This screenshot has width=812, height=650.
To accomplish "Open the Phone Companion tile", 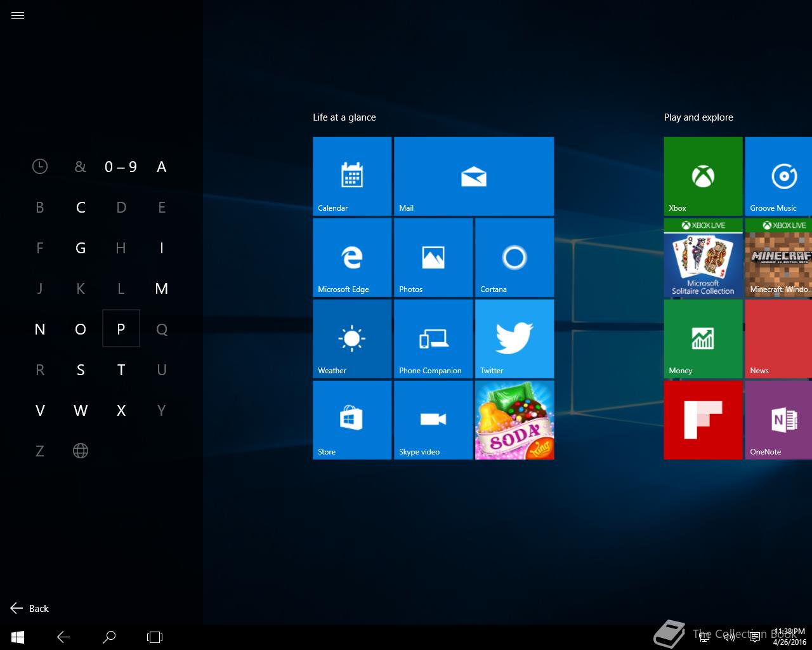I will 433,339.
